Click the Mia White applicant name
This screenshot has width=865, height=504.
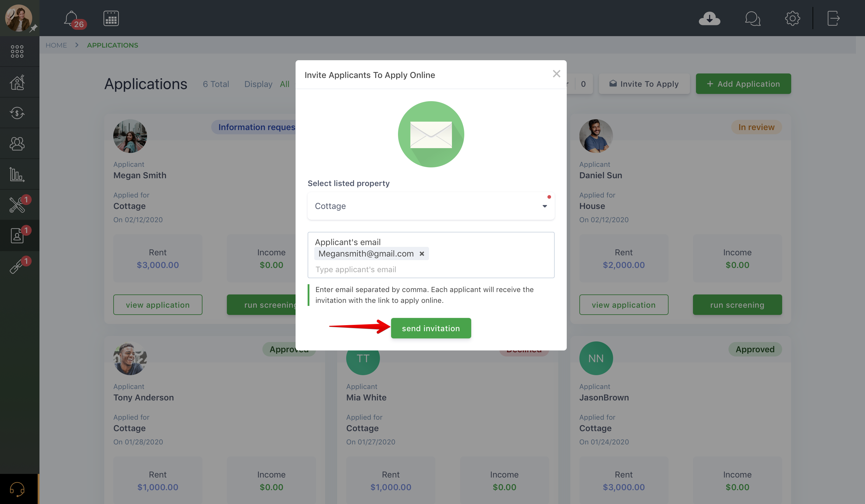click(x=366, y=397)
